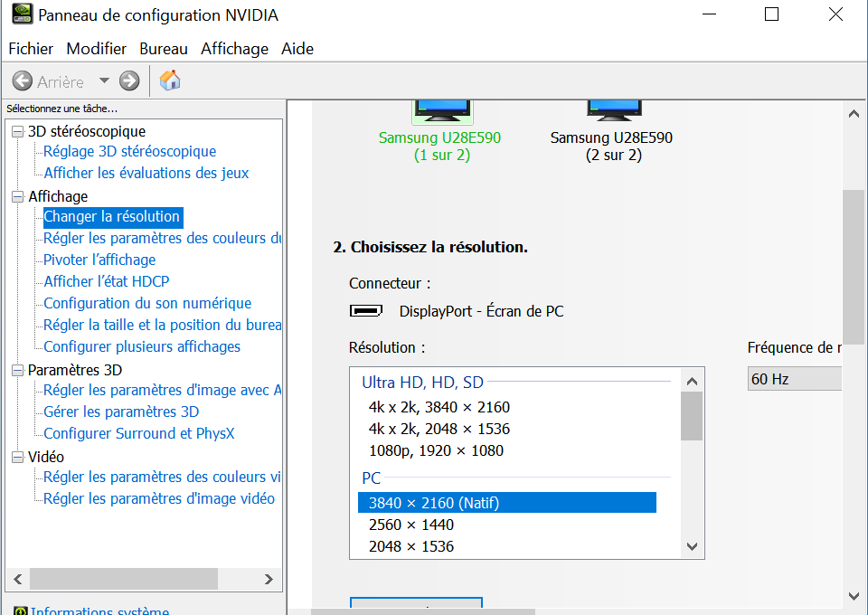Collapse the Paramètres 3D tree node
The image size is (868, 615).
[18, 370]
